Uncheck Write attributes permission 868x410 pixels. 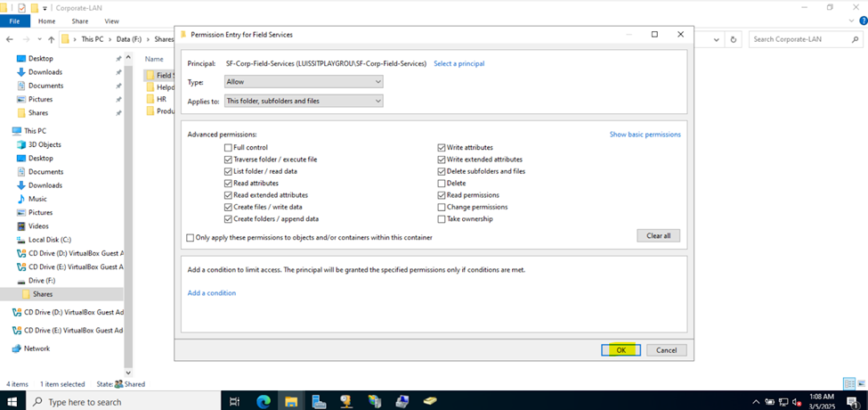click(x=442, y=147)
